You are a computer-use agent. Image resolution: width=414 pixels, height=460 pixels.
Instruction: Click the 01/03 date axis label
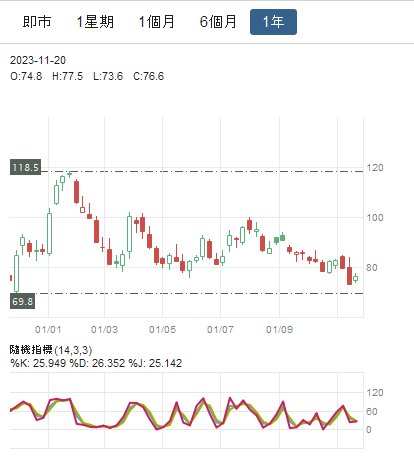coord(104,330)
